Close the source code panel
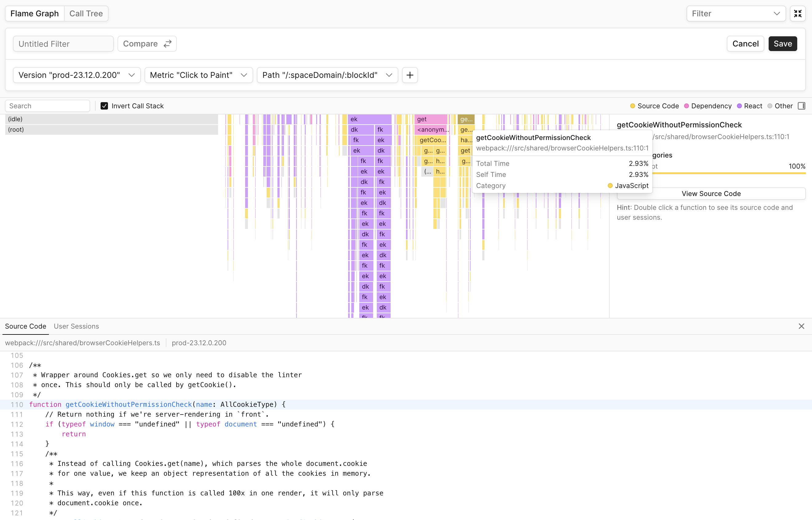This screenshot has width=812, height=520. click(x=801, y=326)
